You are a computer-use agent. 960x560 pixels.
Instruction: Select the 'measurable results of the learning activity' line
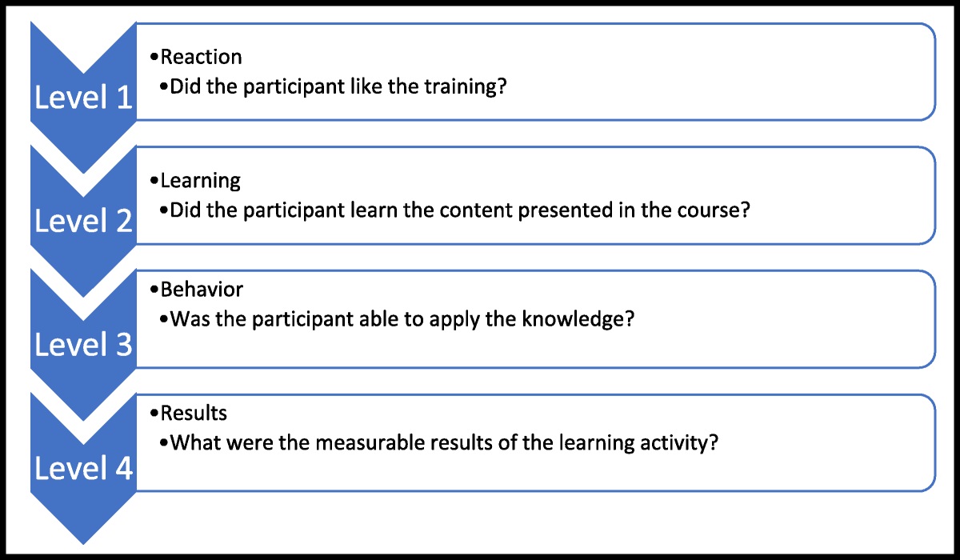point(444,442)
